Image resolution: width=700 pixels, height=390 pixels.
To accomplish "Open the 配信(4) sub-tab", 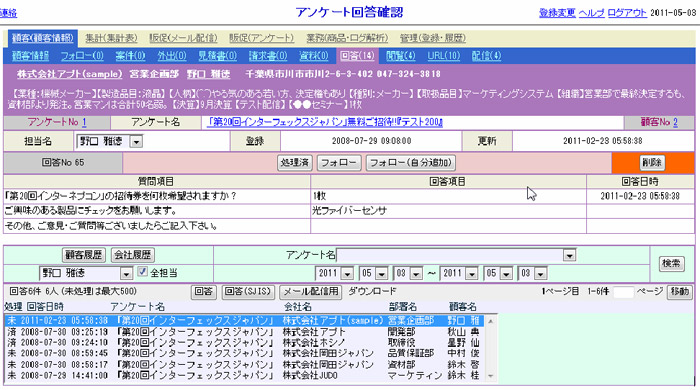I will coord(486,56).
